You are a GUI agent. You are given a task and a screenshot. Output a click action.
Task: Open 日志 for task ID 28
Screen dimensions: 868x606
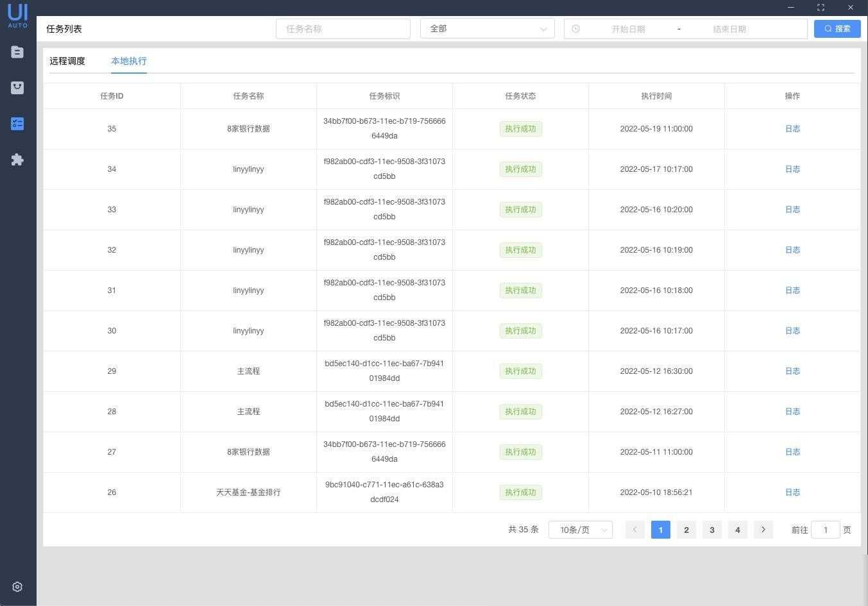pyautogui.click(x=792, y=412)
